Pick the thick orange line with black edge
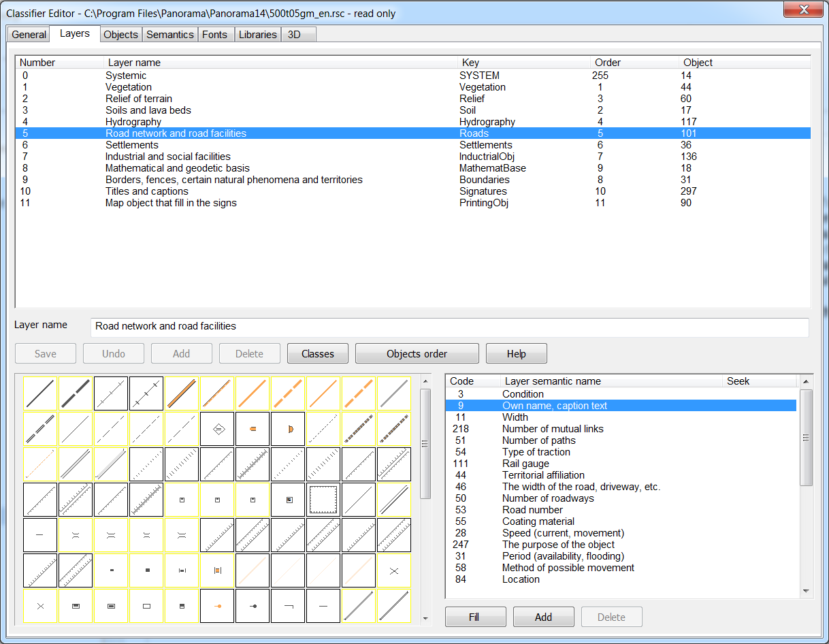This screenshot has height=644, width=829. click(182, 393)
